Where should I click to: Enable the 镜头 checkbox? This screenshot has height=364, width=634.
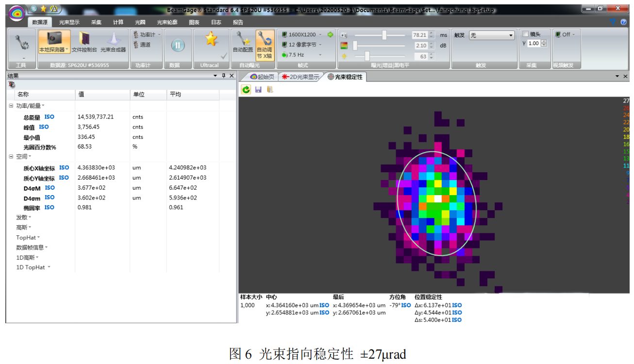pos(525,34)
